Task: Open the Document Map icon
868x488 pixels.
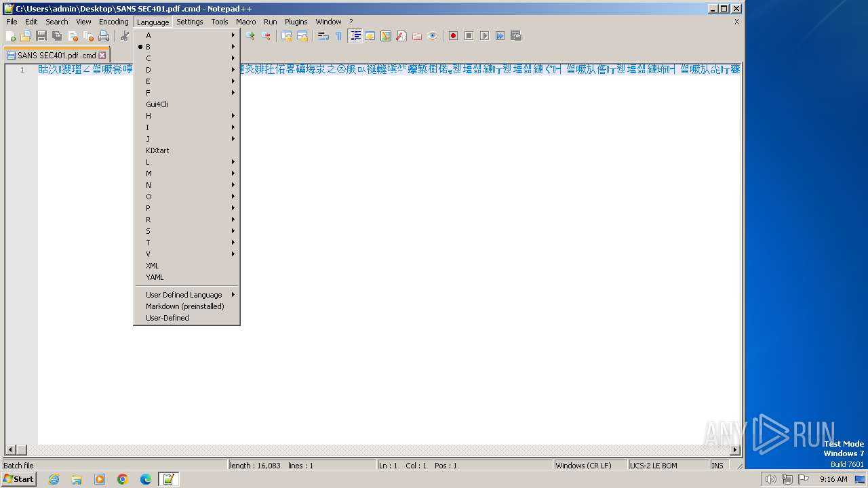Action: [386, 36]
